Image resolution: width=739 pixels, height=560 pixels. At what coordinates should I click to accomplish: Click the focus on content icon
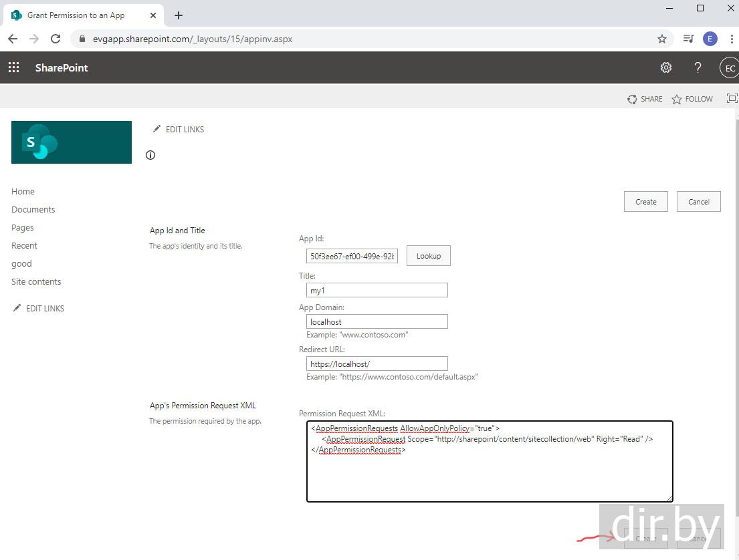pos(732,99)
